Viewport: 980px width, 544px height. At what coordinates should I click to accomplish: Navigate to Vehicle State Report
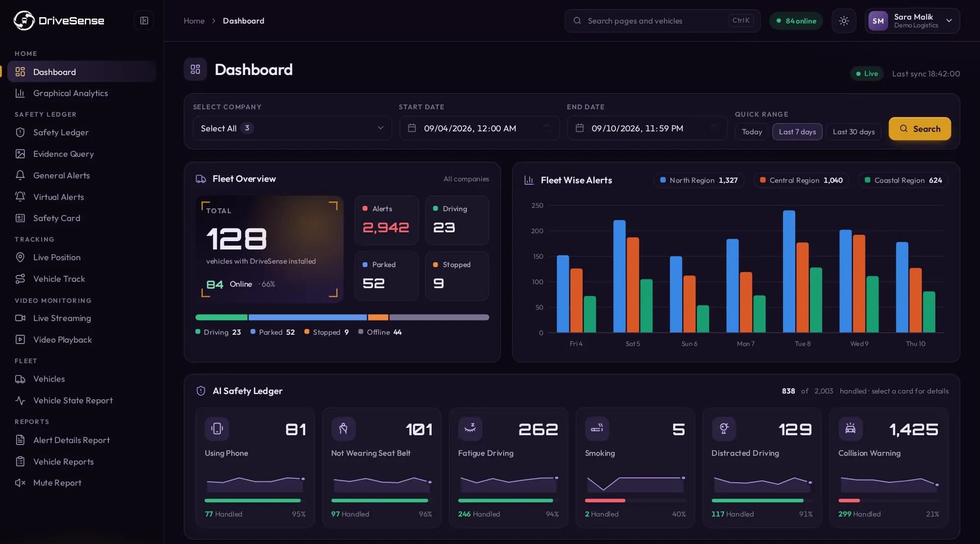(81, 400)
